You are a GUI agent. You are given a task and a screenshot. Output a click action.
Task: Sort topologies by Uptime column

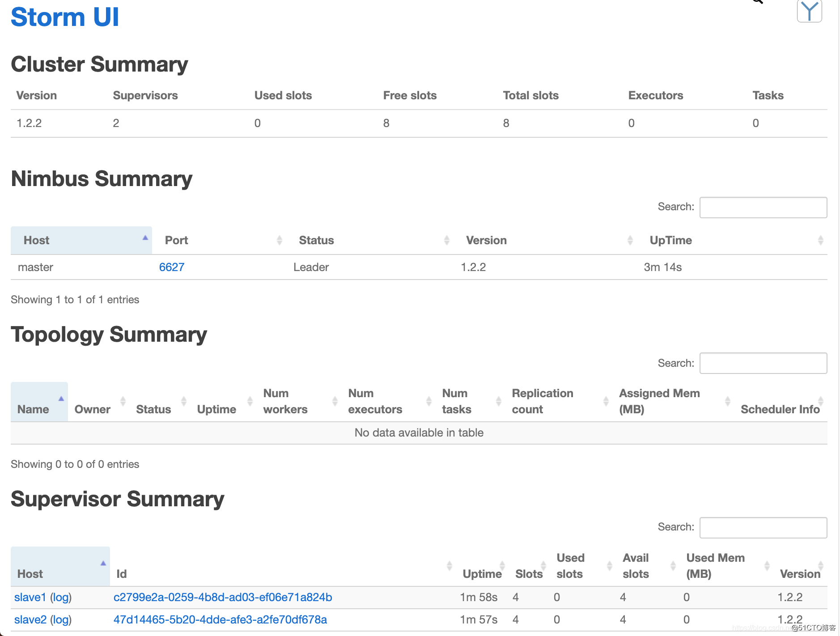coord(224,402)
